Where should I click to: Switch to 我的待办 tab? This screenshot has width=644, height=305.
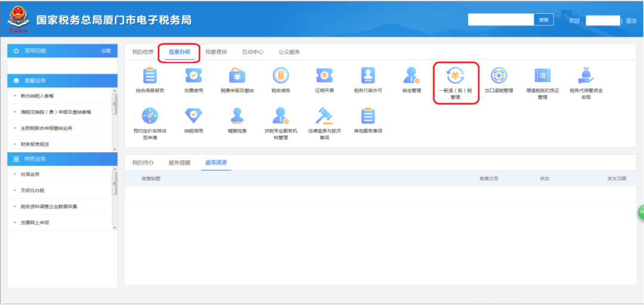tap(143, 162)
